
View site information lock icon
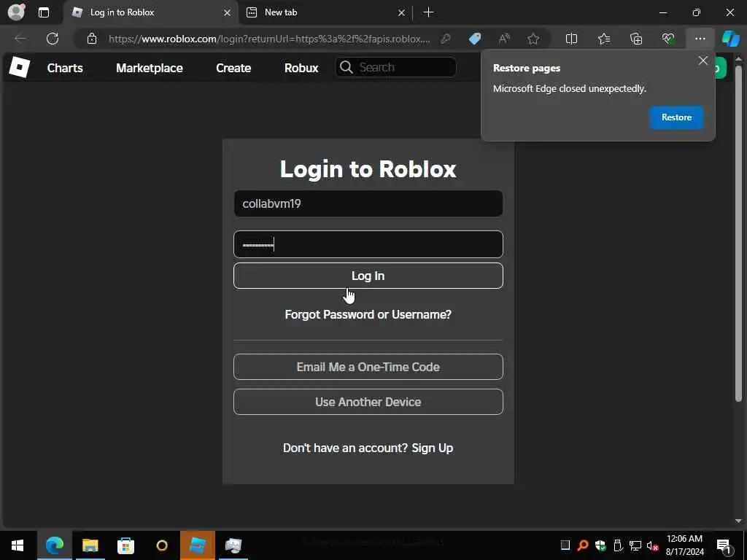(x=92, y=39)
